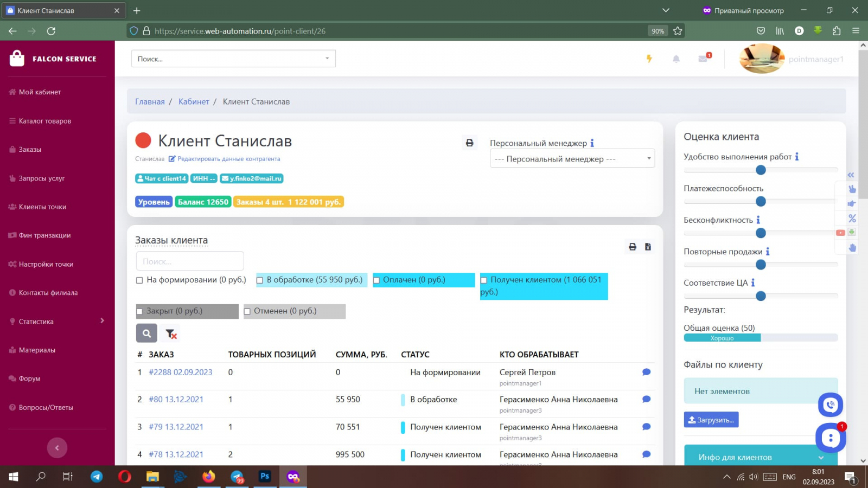Clear filters with the funnel icon

171,333
